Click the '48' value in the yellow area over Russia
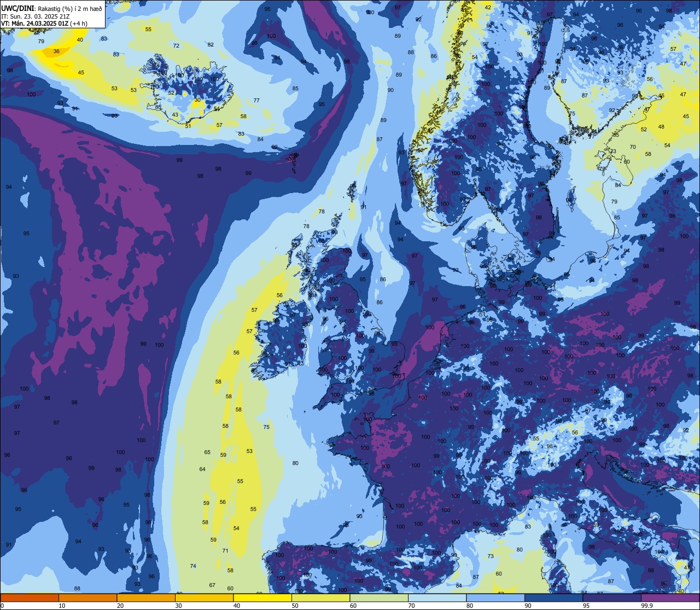 pyautogui.click(x=661, y=127)
